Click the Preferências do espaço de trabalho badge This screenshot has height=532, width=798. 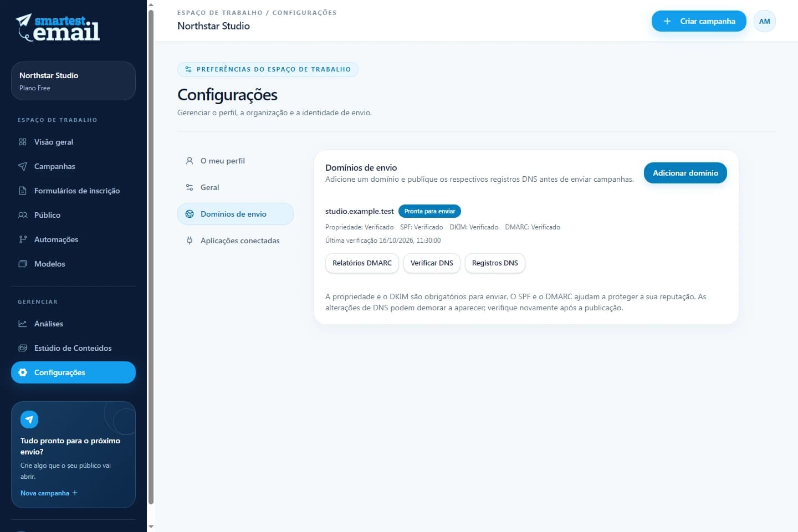(x=268, y=69)
